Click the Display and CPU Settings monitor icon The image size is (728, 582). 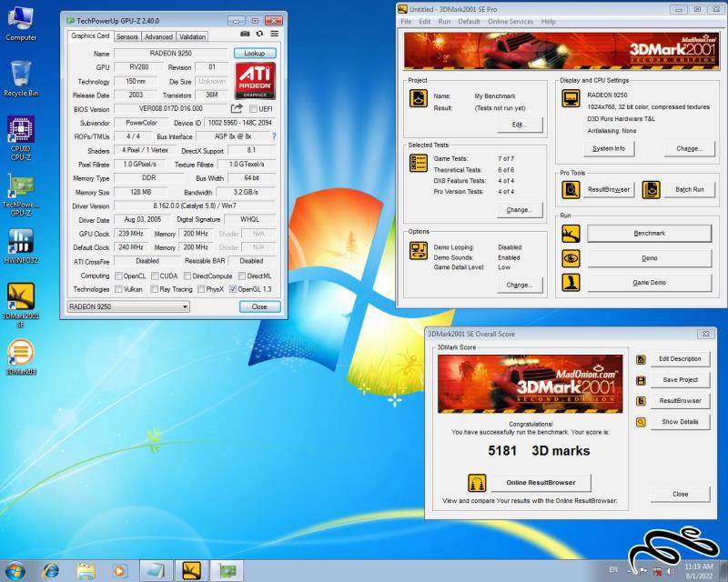click(571, 98)
